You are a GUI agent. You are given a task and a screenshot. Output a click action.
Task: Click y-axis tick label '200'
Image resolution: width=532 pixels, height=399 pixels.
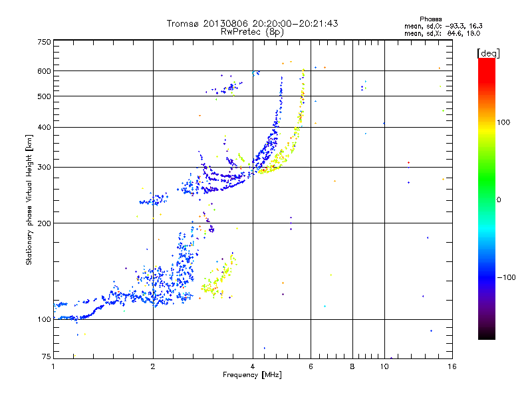(x=44, y=223)
